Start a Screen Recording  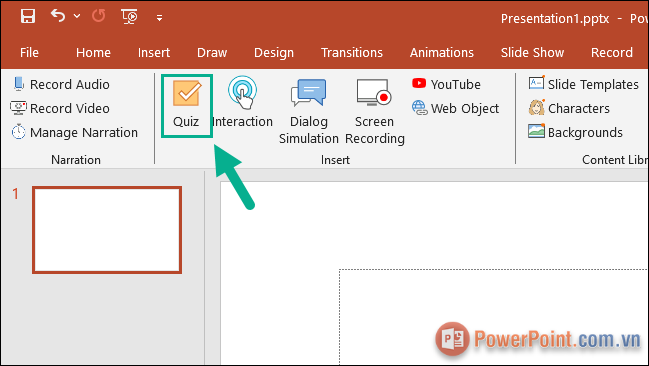375,111
